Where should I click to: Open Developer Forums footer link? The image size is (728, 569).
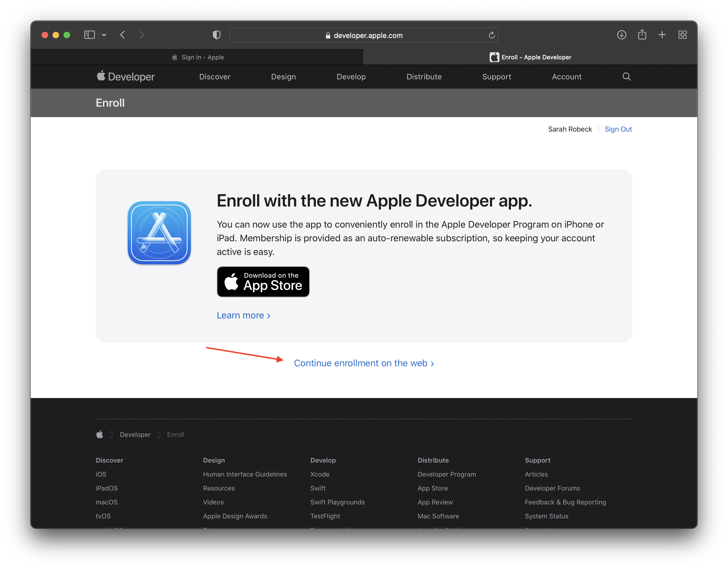[x=553, y=488]
